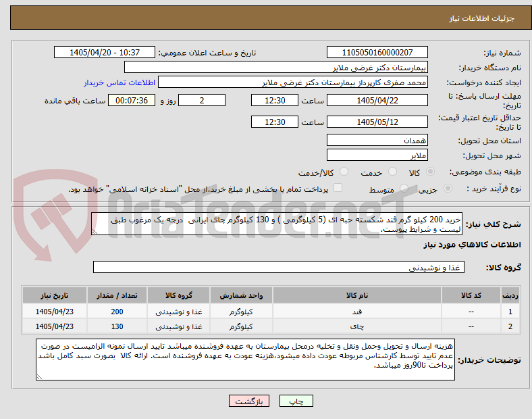Click quantity 130 in the چای row

coord(117,326)
